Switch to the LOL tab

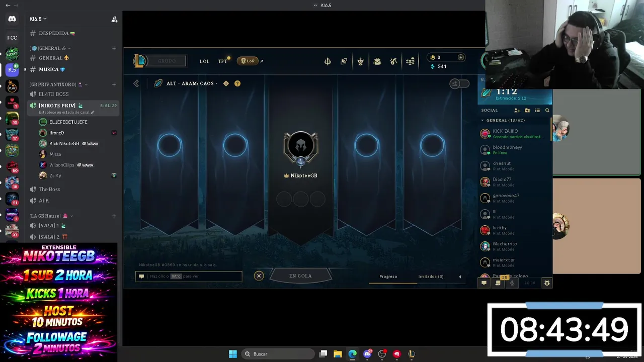pos(204,61)
